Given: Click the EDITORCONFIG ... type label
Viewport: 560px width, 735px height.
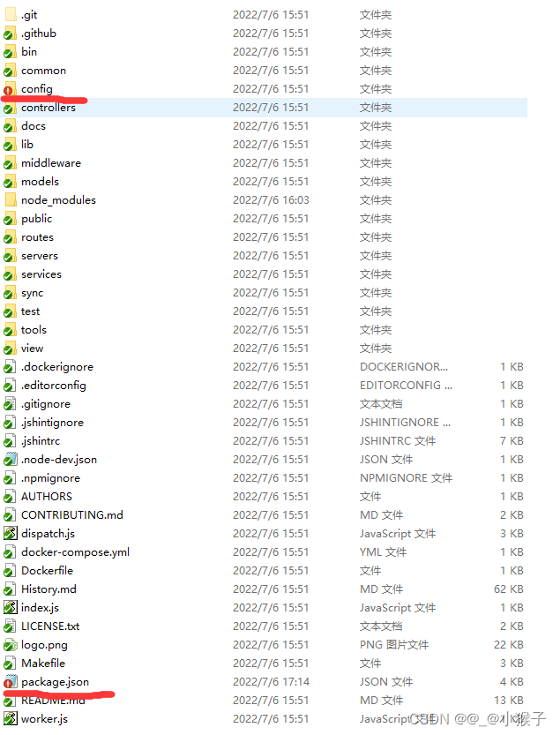Looking at the screenshot, I should [407, 386].
